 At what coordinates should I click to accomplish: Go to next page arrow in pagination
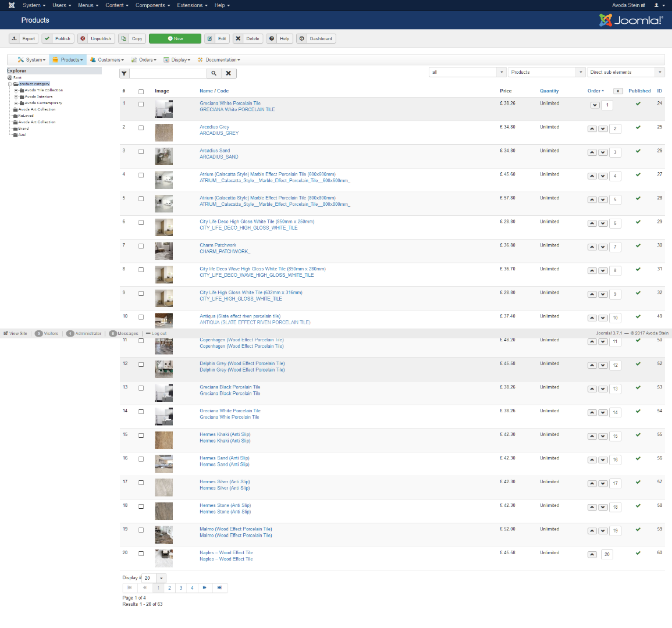click(x=204, y=588)
